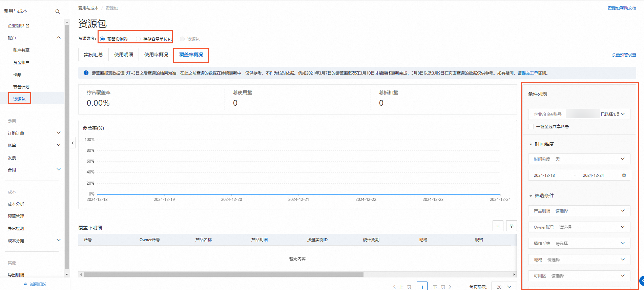Click the external link icon beside 企业组织
644x290 pixels.
27,26
